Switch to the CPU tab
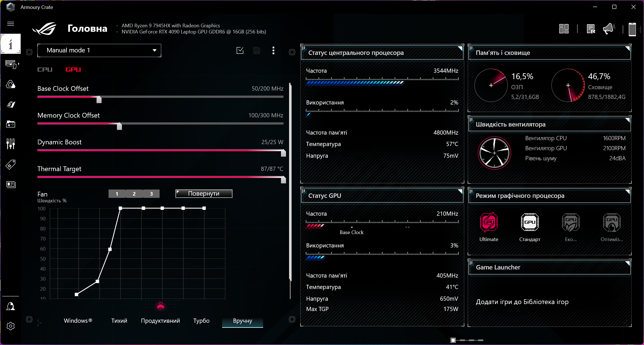Screen dimensions: 644x345 pos(45,69)
